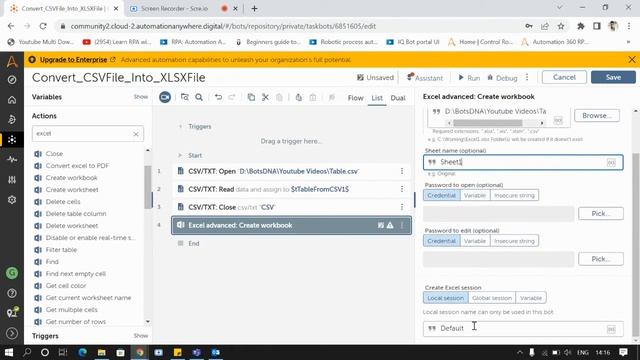
Task: Open the three-dot more options menu beside Debug
Action: pos(527,77)
